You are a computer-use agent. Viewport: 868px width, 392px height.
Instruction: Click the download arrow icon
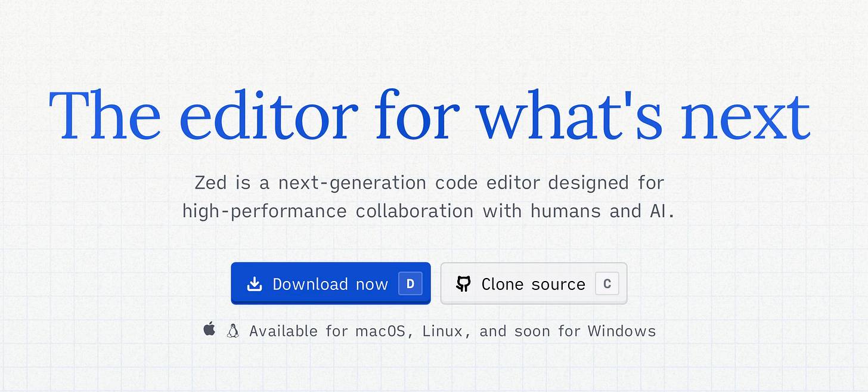pyautogui.click(x=255, y=284)
